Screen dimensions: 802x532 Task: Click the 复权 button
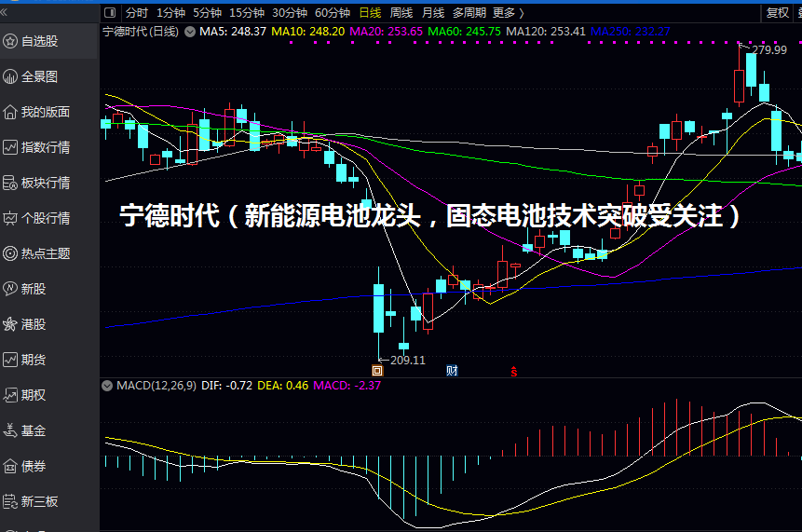coord(778,13)
